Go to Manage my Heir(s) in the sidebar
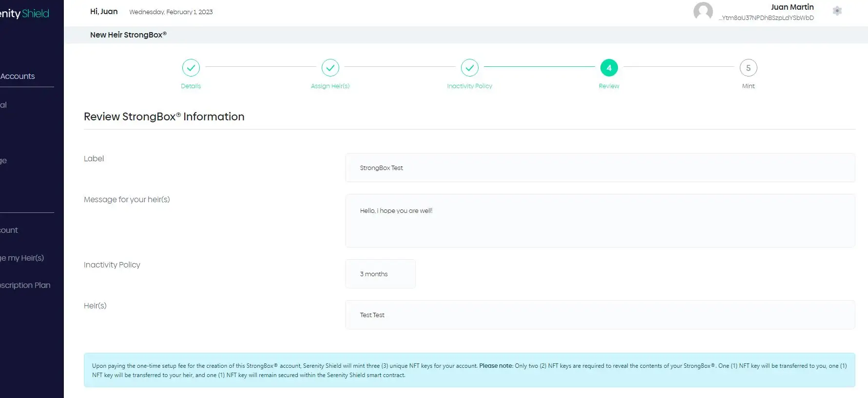Image resolution: width=868 pixels, height=398 pixels. pyautogui.click(x=22, y=258)
